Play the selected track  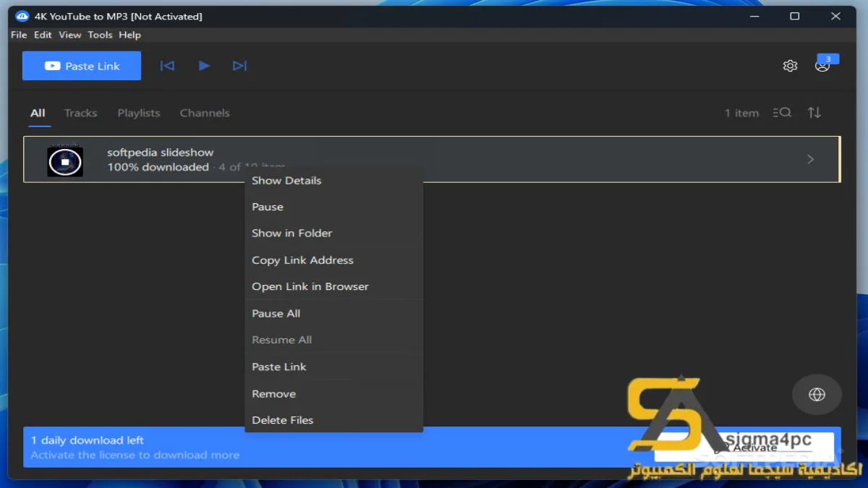tap(204, 66)
